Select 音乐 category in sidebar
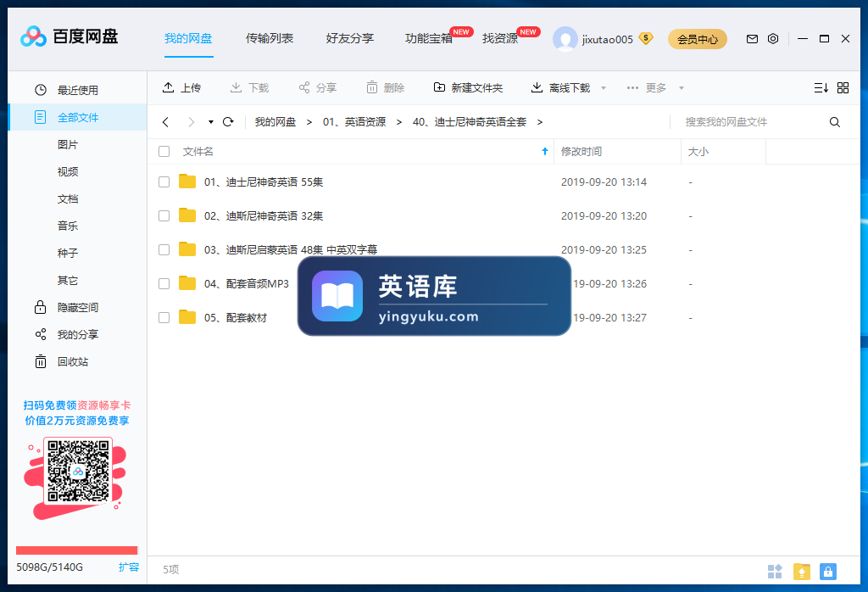This screenshot has height=592, width=868. [68, 226]
